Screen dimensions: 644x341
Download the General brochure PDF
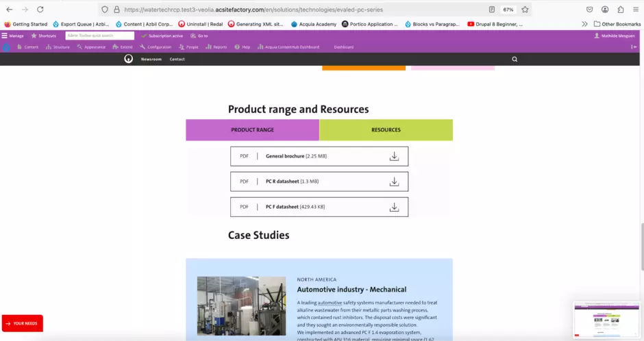[x=394, y=156]
